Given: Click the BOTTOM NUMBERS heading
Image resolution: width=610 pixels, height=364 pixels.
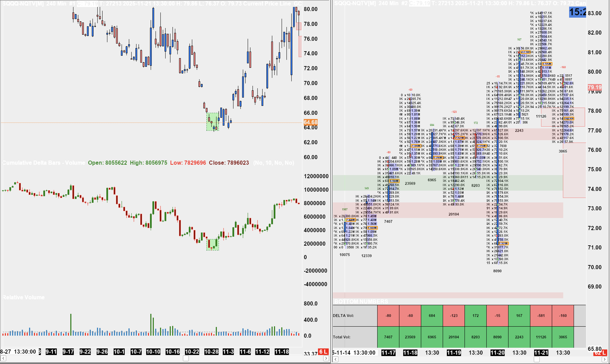Looking at the screenshot, I should 361,301.
